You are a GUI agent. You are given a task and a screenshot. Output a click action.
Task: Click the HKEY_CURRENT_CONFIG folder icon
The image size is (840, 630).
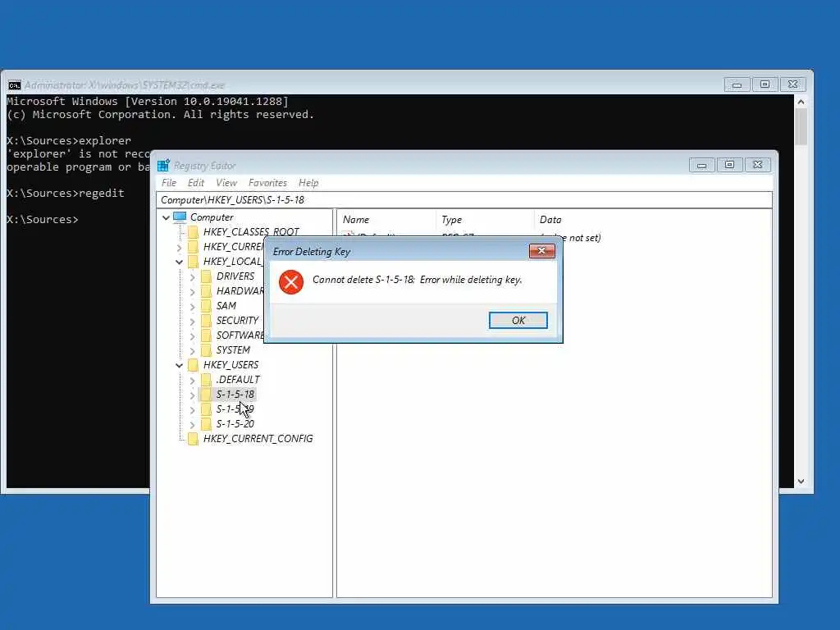click(x=194, y=439)
